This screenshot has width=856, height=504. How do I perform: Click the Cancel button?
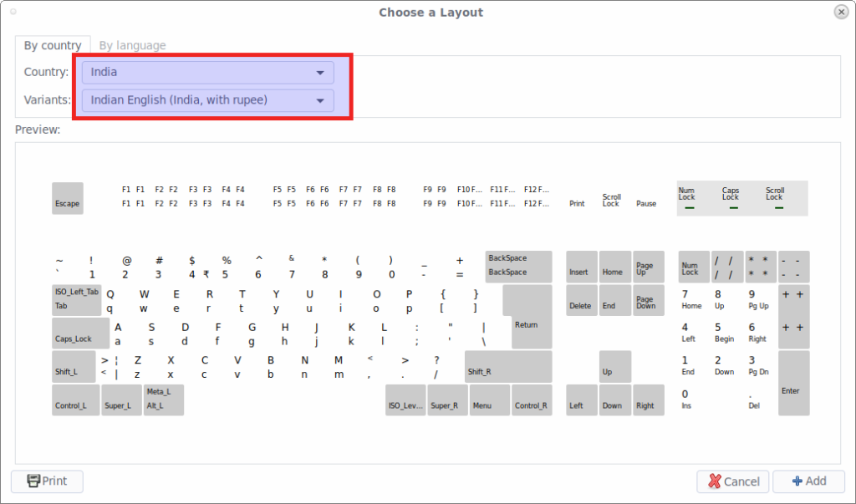coord(733,481)
